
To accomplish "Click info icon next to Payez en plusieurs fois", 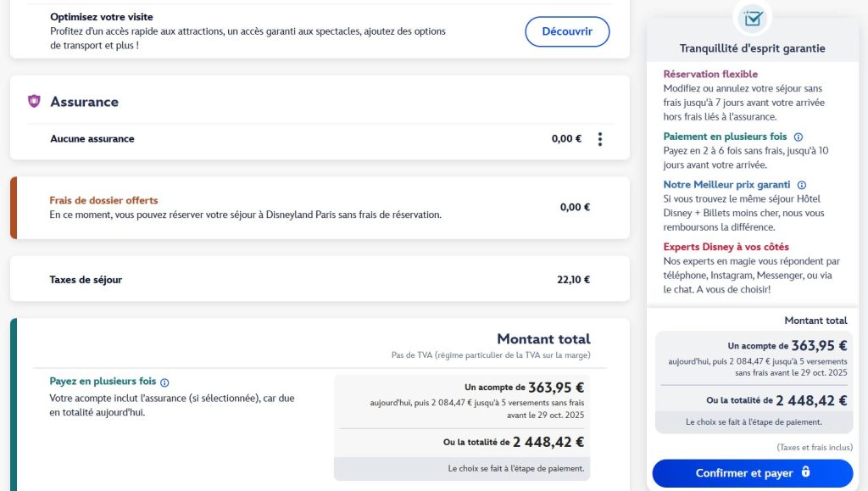I will (164, 382).
